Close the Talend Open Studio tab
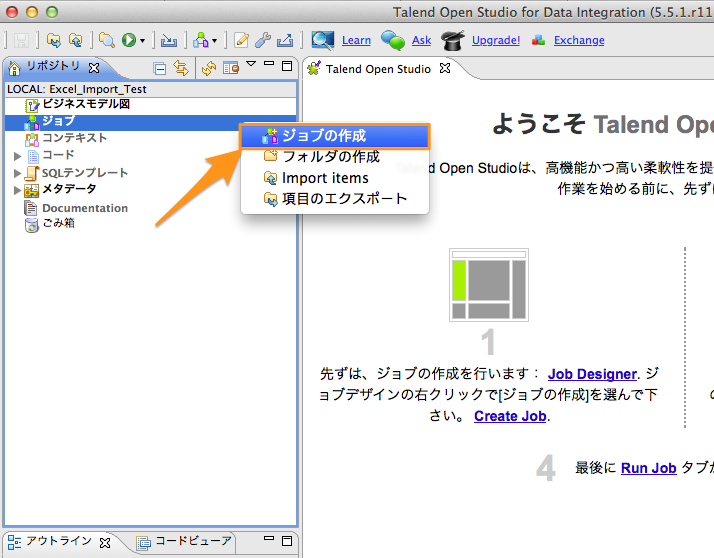The image size is (714, 558). [445, 68]
